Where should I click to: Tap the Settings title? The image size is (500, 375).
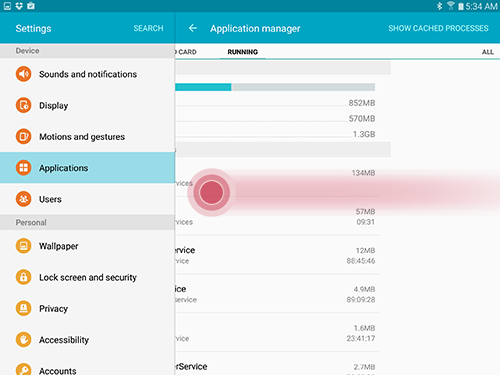[33, 29]
